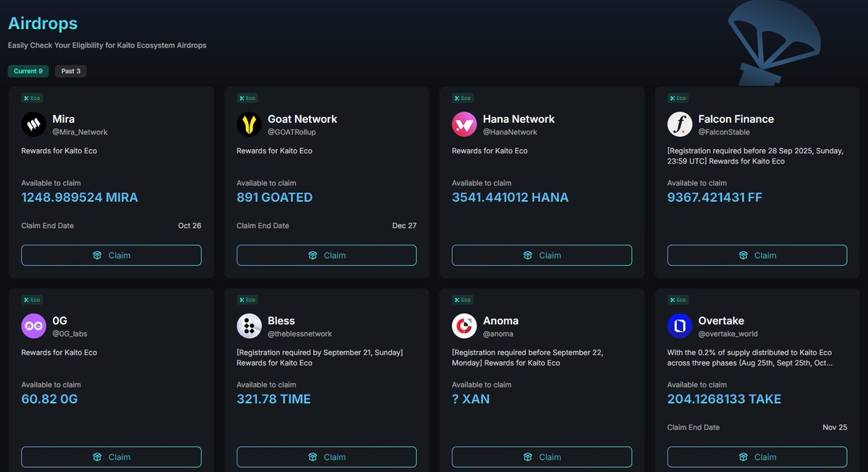Click the Eco badge on Falcon Finance card
868x472 pixels.
pos(678,98)
